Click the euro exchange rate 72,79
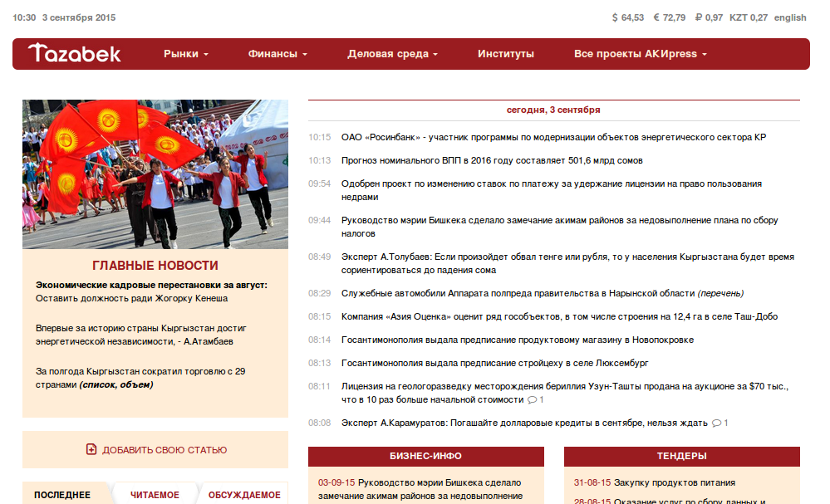This screenshot has width=830, height=504. click(x=669, y=17)
